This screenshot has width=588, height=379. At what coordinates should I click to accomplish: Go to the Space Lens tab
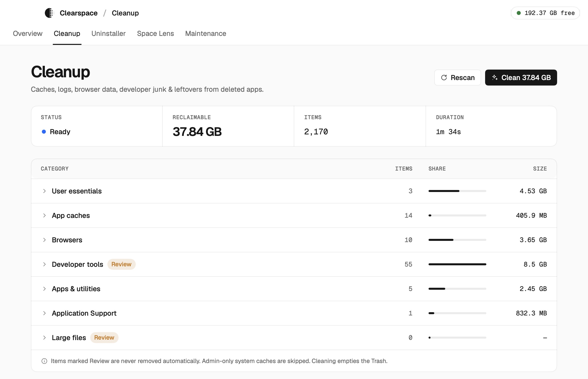[x=155, y=33]
